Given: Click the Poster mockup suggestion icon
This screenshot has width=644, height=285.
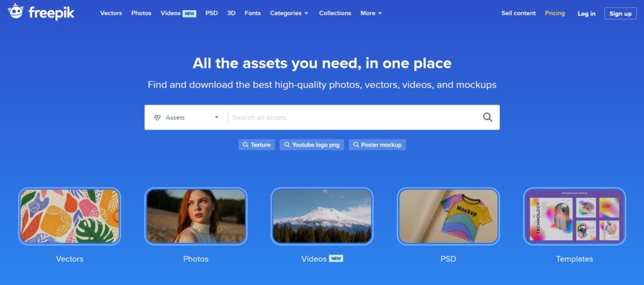Looking at the screenshot, I should click(x=356, y=145).
